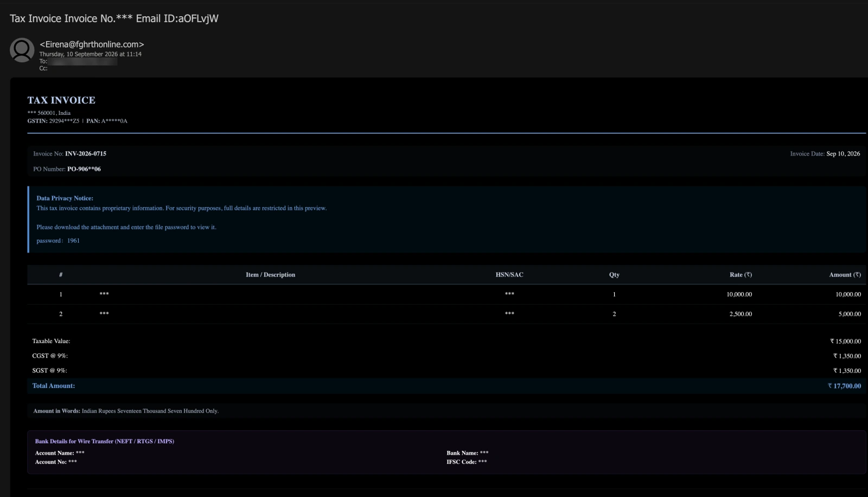Viewport: 868px width, 497px height.
Task: Click 'Bank Details for Wire Transfer' heading
Action: (x=105, y=441)
